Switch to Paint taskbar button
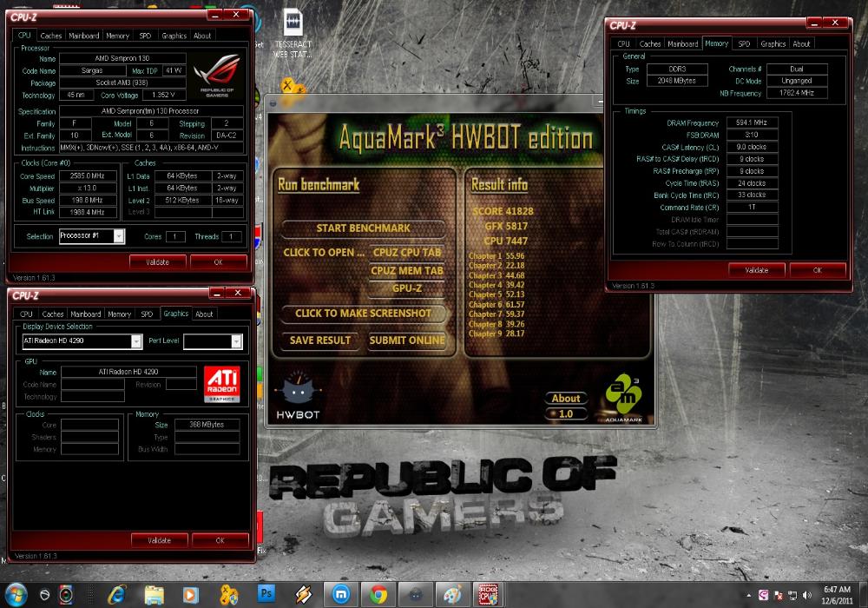Screen dimensions: 868x608 (x=453, y=595)
